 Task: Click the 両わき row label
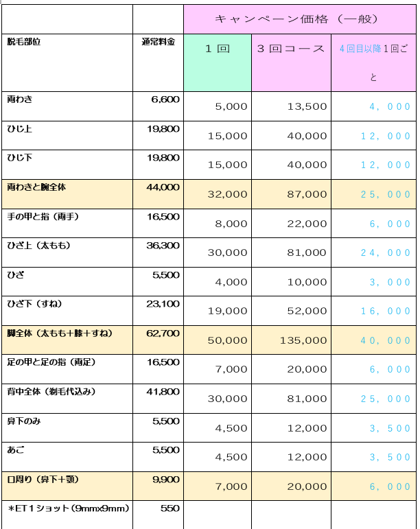pos(19,99)
